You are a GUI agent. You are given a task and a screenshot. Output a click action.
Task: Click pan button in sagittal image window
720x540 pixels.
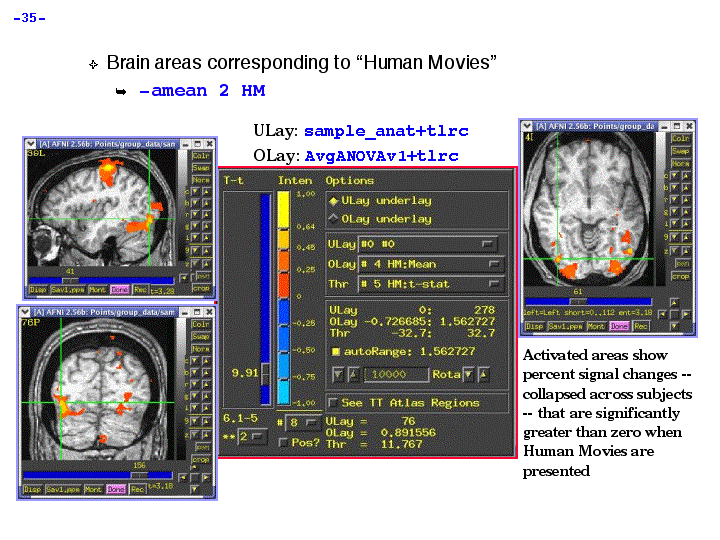coord(201,275)
